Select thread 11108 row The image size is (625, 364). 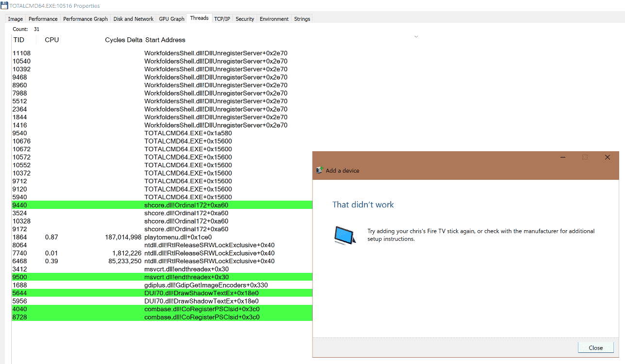pyautogui.click(x=162, y=53)
